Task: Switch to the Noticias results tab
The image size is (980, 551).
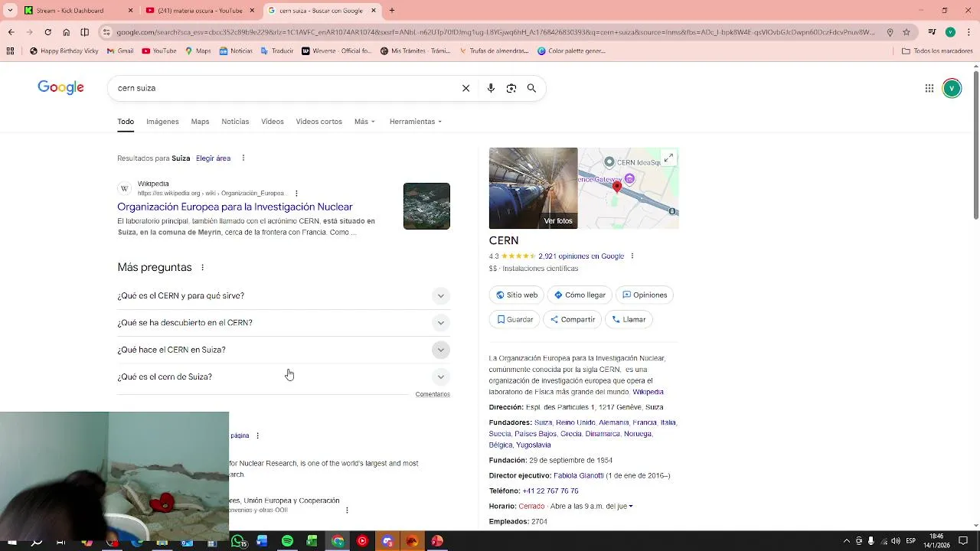Action: 235,122
